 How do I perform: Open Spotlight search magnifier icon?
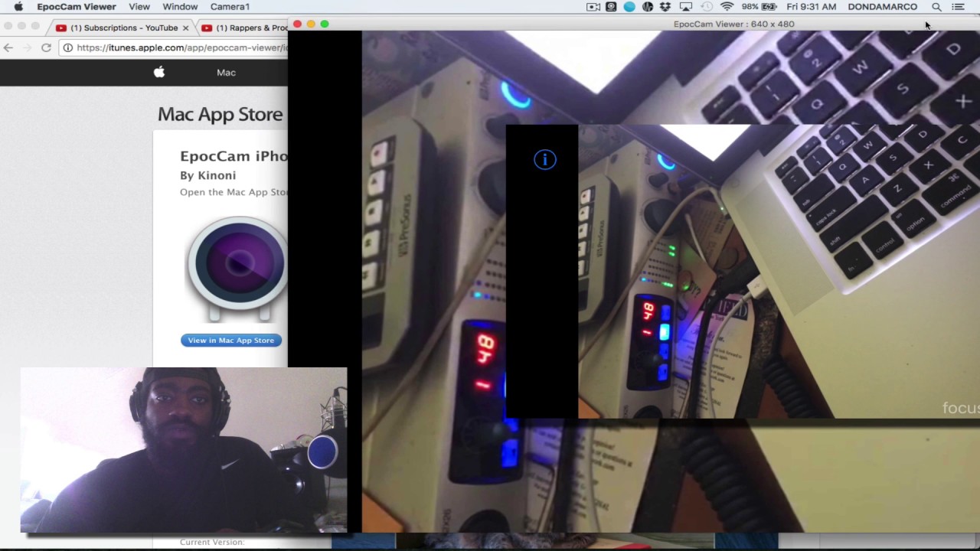[x=936, y=7]
